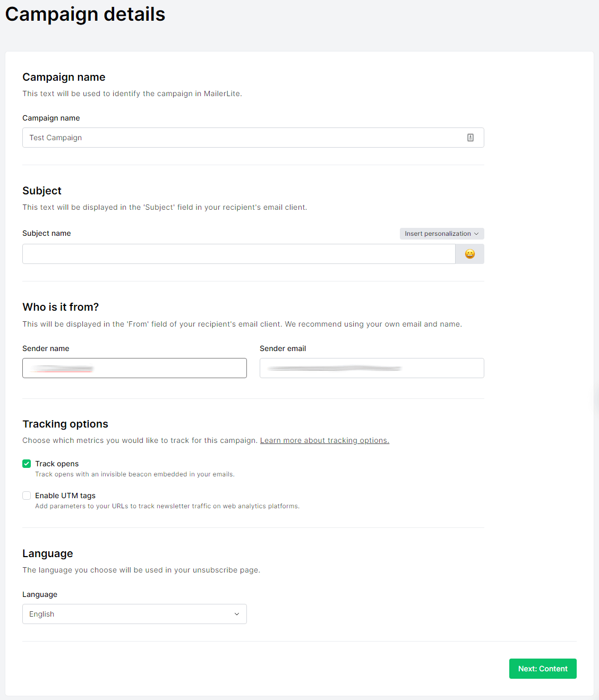Click the "Language" field label above dropdown
Screen dimensions: 599x700
pyautogui.click(x=40, y=594)
